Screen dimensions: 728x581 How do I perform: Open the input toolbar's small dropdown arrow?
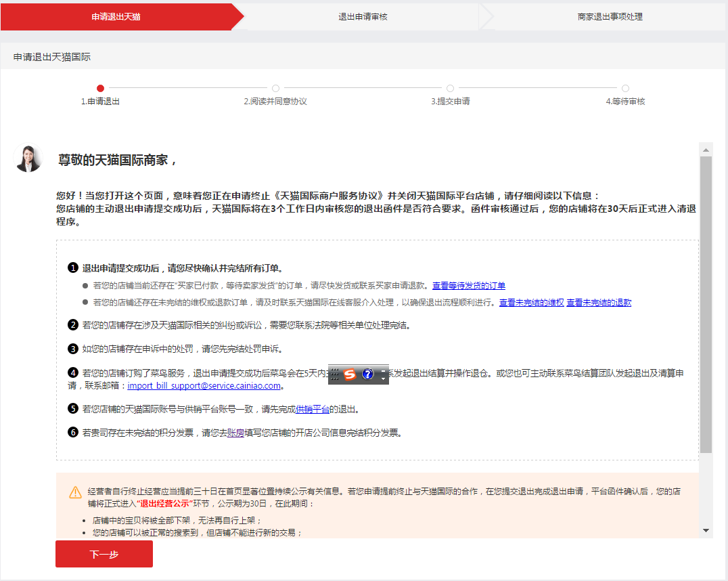383,379
